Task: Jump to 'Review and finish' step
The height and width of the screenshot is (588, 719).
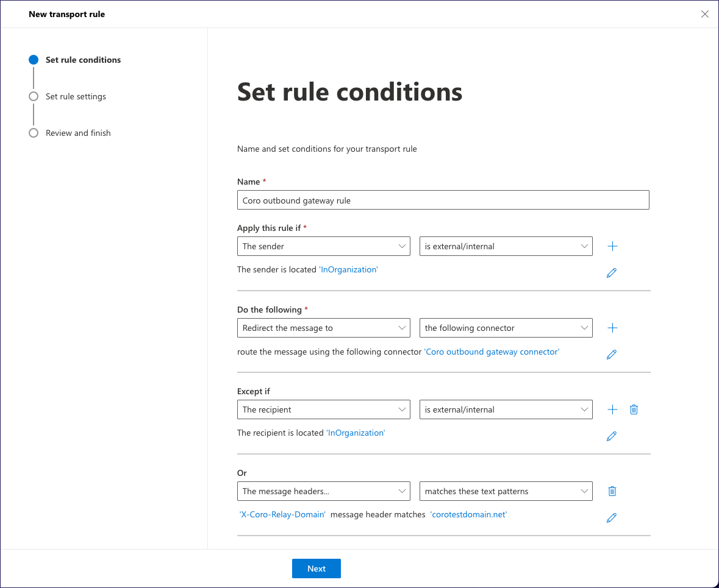Action: click(x=78, y=133)
